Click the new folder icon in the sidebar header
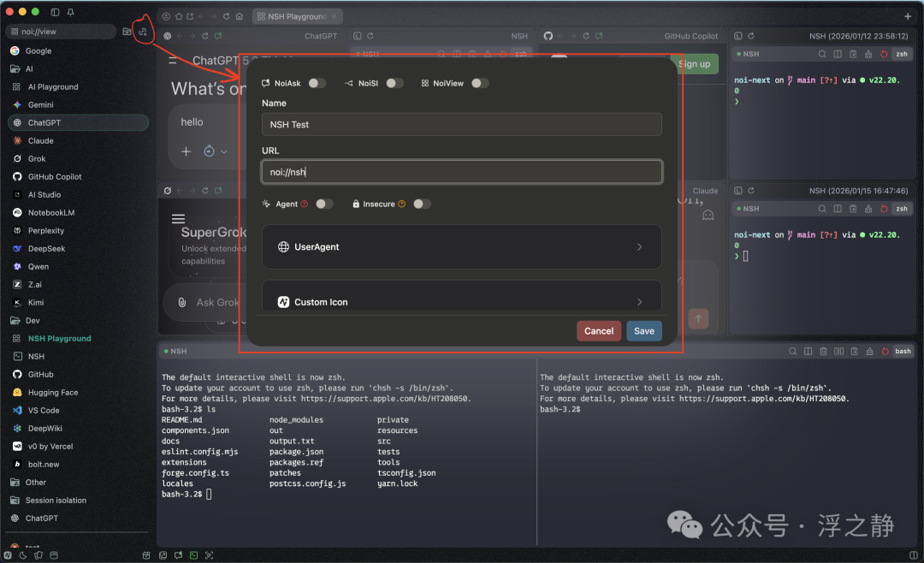The width and height of the screenshot is (924, 563). [127, 32]
